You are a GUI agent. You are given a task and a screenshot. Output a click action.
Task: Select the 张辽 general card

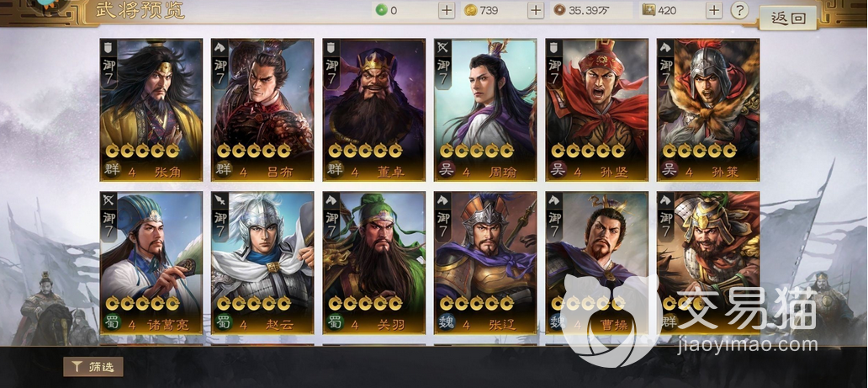[485, 263]
